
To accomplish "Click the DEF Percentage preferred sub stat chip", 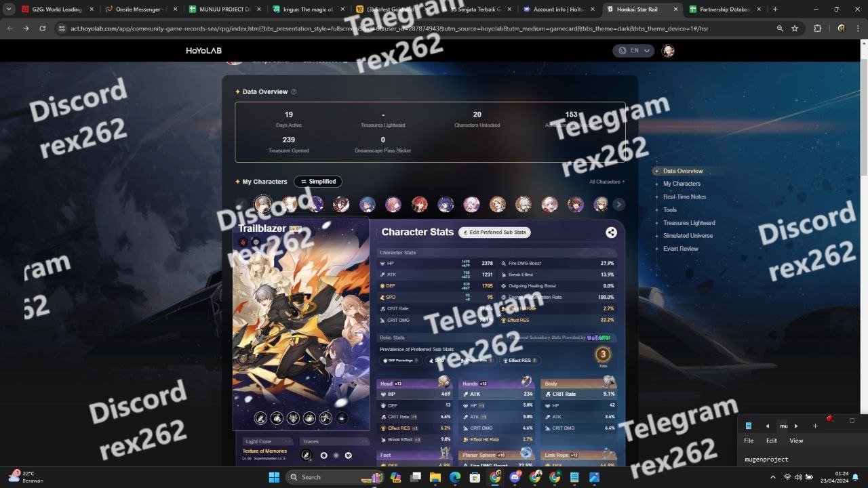I will [401, 361].
